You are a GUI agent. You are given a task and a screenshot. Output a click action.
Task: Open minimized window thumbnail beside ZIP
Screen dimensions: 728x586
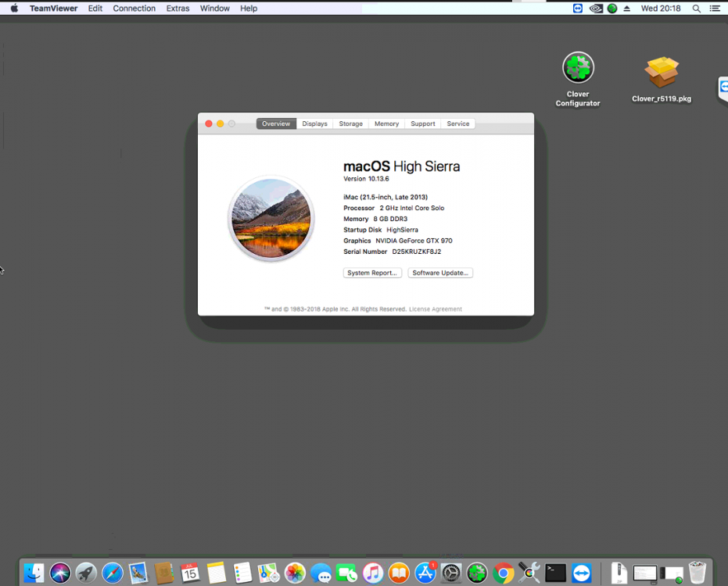pyautogui.click(x=645, y=573)
